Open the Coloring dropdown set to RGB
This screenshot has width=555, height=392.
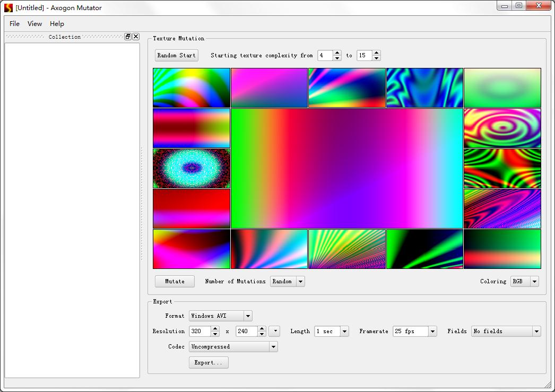533,281
